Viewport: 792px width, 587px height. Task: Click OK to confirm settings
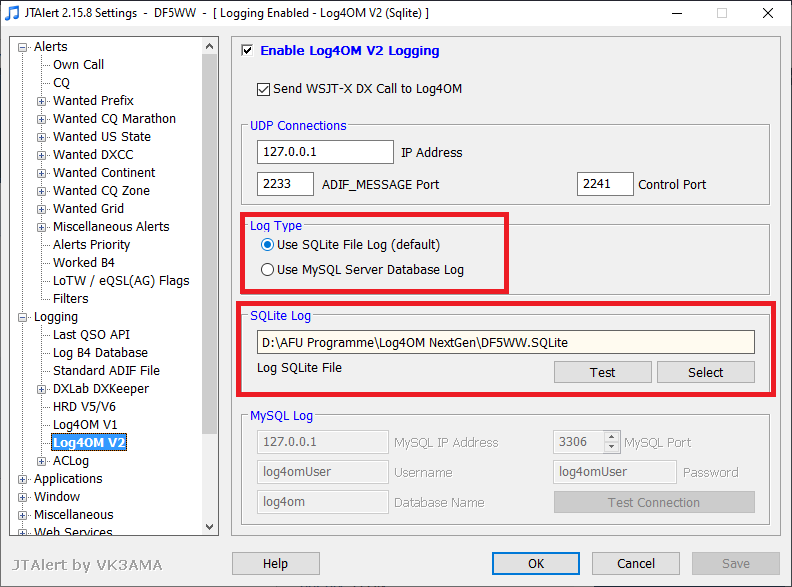(536, 563)
